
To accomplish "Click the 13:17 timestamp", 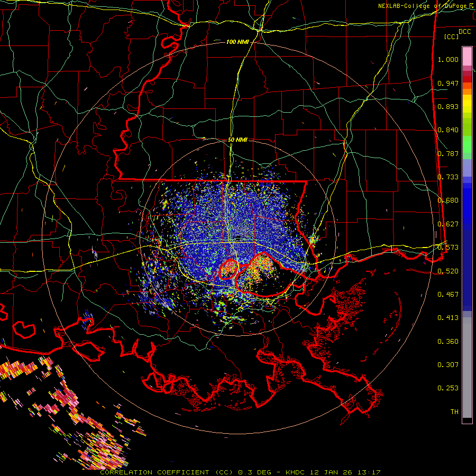I will pos(369,472).
